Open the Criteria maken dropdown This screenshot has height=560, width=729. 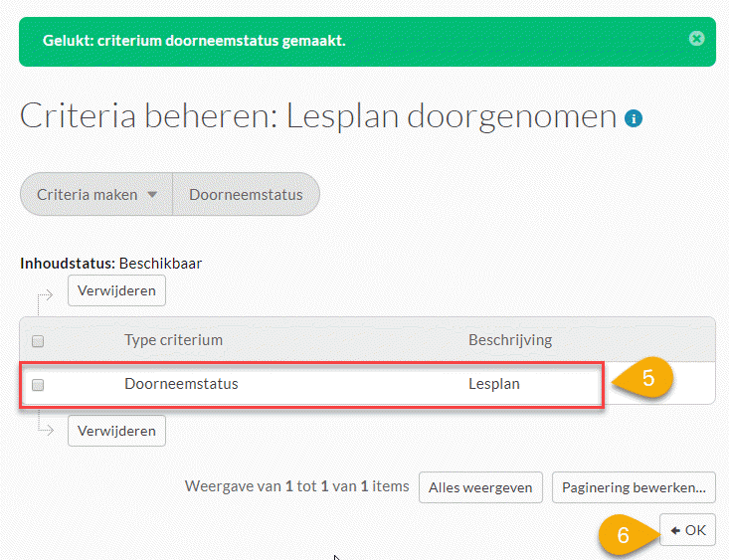click(96, 195)
